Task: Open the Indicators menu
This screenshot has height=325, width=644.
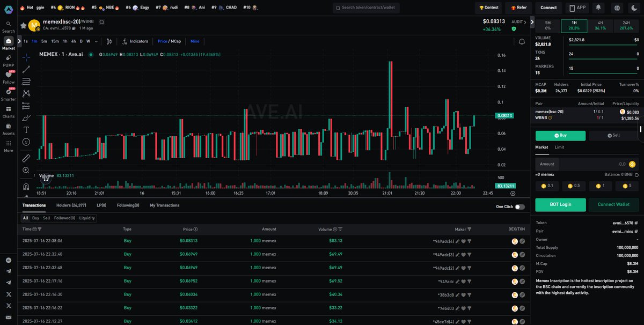Action: [x=135, y=41]
